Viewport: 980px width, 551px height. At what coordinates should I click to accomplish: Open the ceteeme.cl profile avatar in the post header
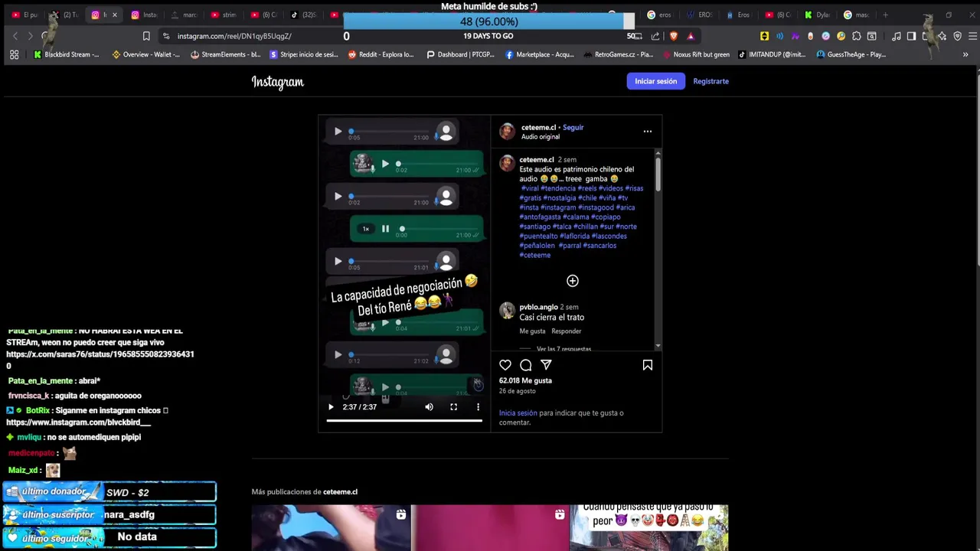(507, 132)
